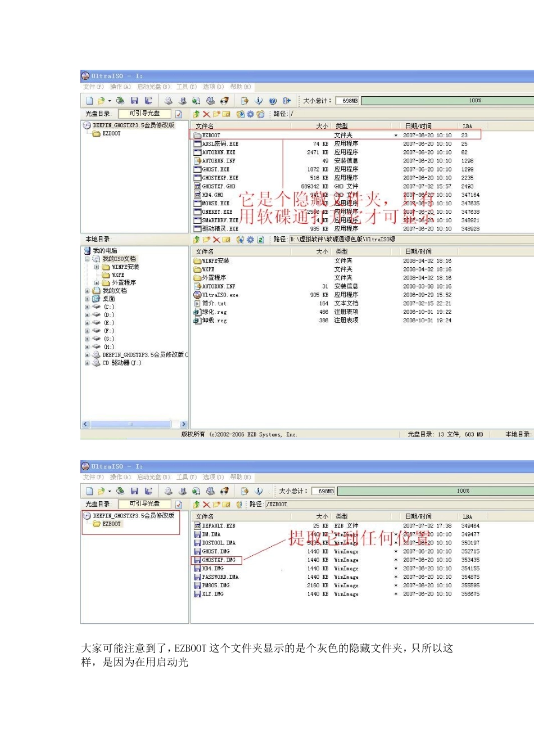This screenshot has width=534, height=756.
Task: Click Refresh icon in local pane toolbar
Action: pyautogui.click(x=260, y=240)
